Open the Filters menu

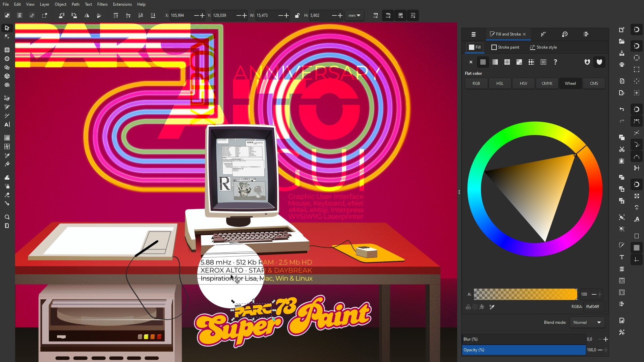pos(102,4)
